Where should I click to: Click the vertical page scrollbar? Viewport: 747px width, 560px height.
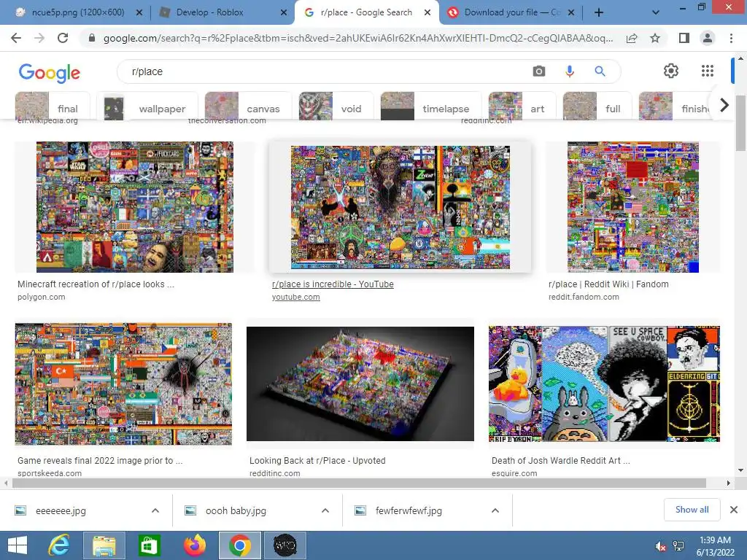click(741, 122)
